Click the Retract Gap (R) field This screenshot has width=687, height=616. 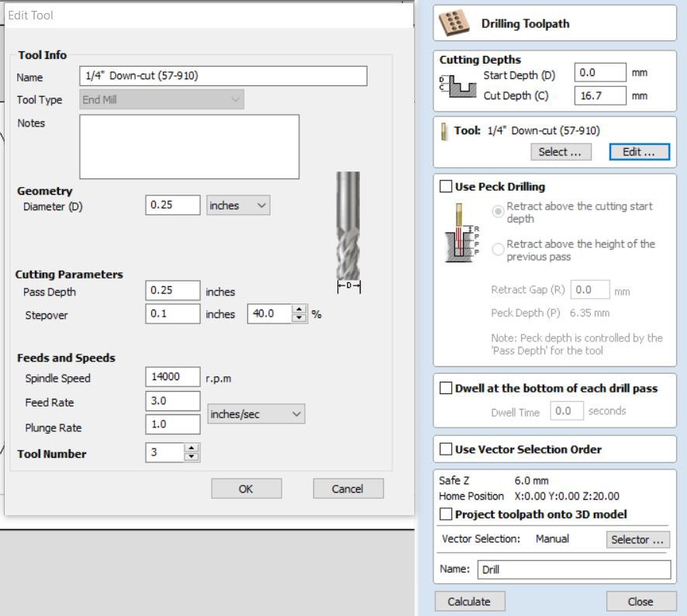point(590,290)
